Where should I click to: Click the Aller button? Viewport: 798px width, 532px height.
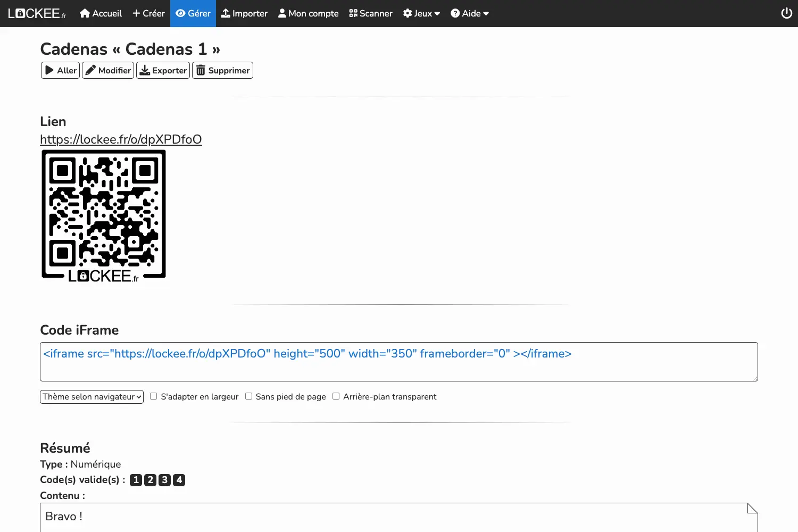60,70
